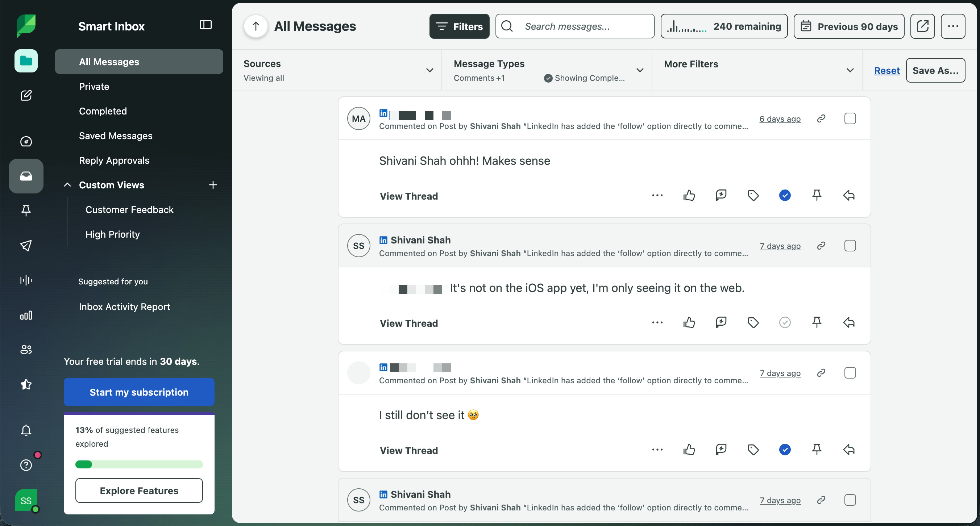Image resolution: width=980 pixels, height=526 pixels.
Task: Collapse the Custom Views section
Action: tap(67, 185)
